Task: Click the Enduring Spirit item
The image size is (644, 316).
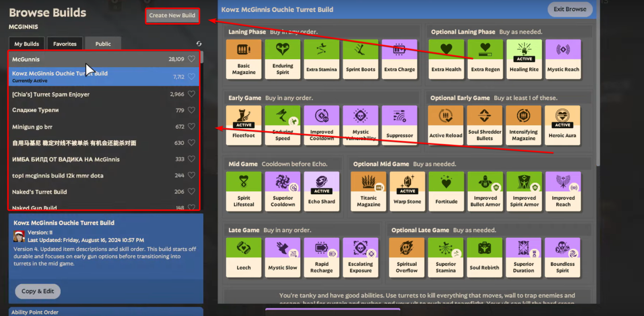Action: coord(282,59)
